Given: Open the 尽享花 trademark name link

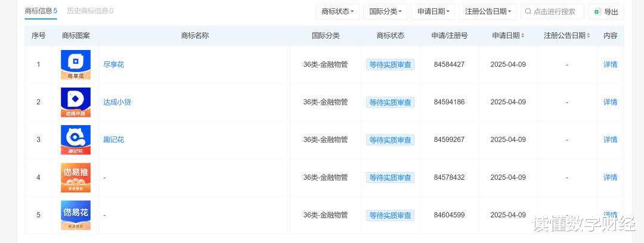Looking at the screenshot, I should click(x=113, y=64).
